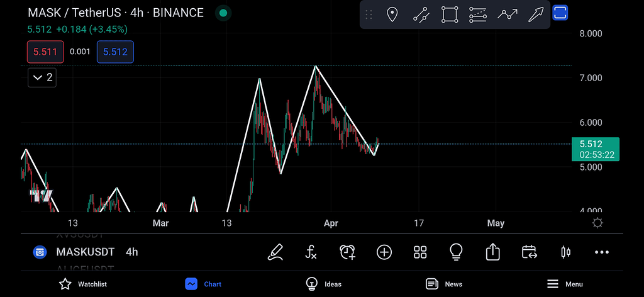Switch to the Watchlist tab
Viewport: 644px width, 297px height.
click(82, 284)
